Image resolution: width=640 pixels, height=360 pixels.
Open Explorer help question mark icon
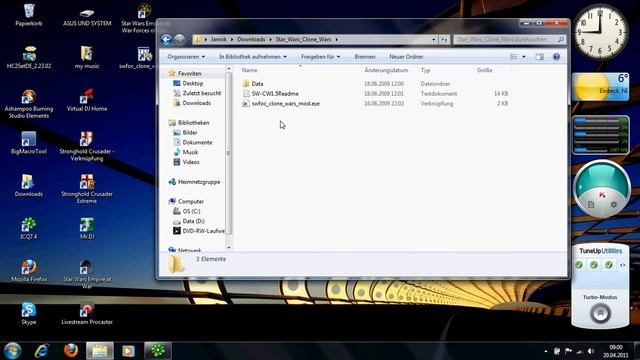[556, 57]
